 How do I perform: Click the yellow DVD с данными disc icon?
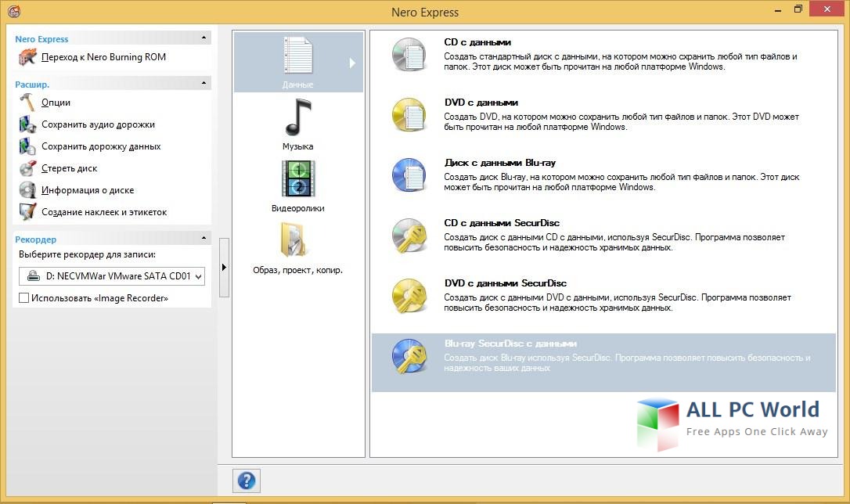(409, 114)
